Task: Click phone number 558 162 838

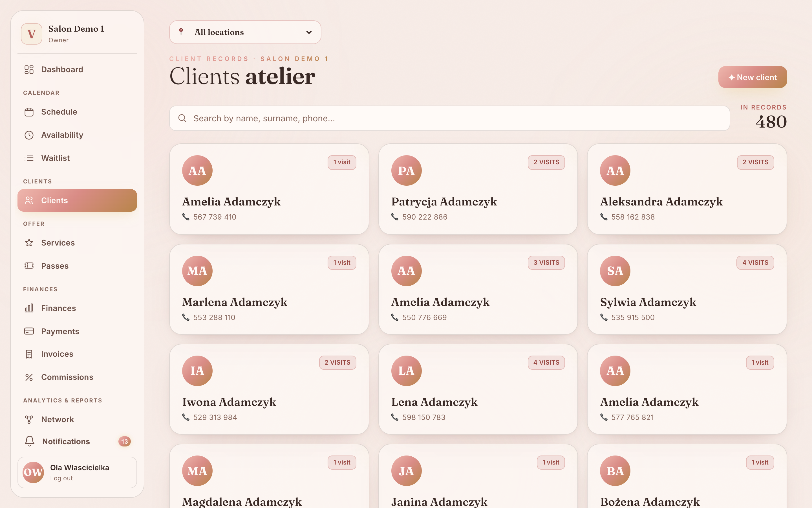Action: (x=633, y=217)
